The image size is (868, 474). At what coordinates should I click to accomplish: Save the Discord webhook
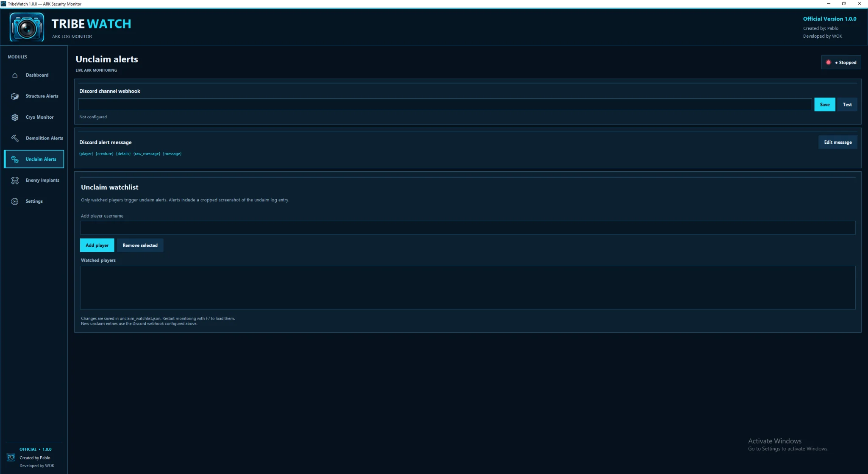[x=824, y=105]
